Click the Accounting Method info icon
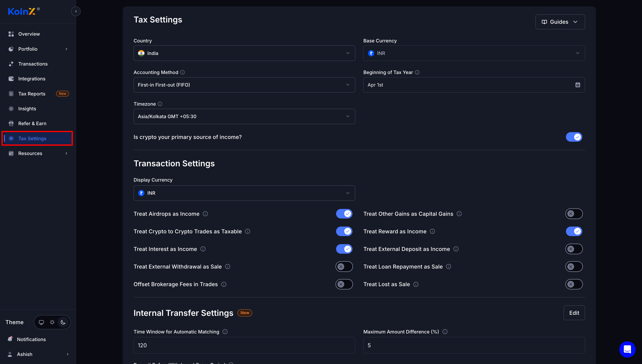The width and height of the screenshot is (642, 364). 182,72
